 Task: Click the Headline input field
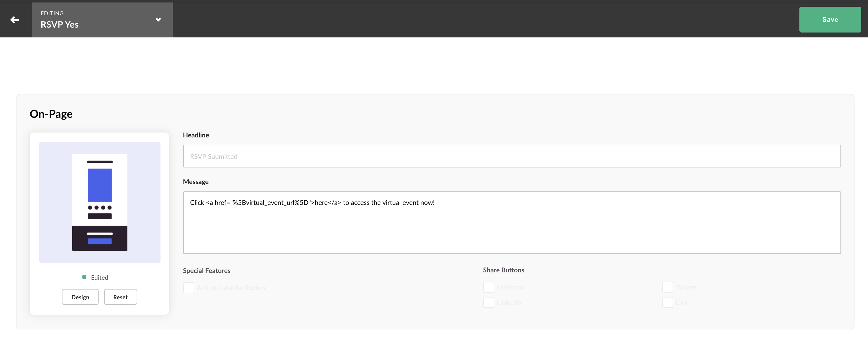[511, 156]
